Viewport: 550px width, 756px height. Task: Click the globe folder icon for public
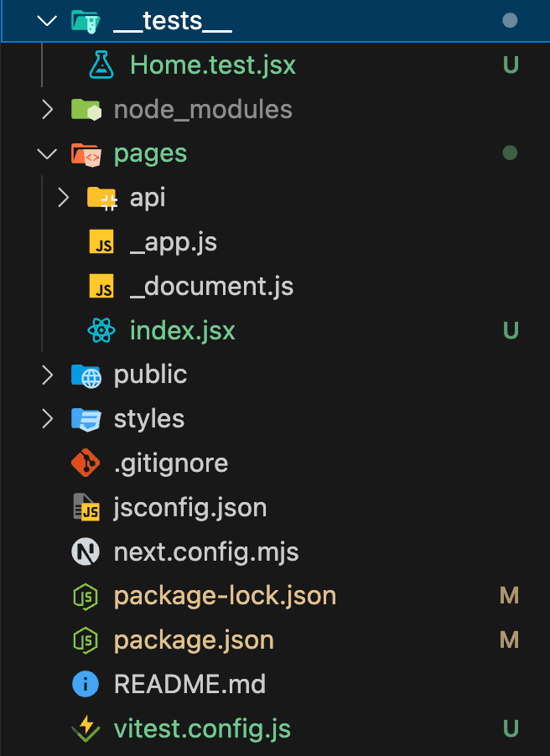pyautogui.click(x=86, y=375)
